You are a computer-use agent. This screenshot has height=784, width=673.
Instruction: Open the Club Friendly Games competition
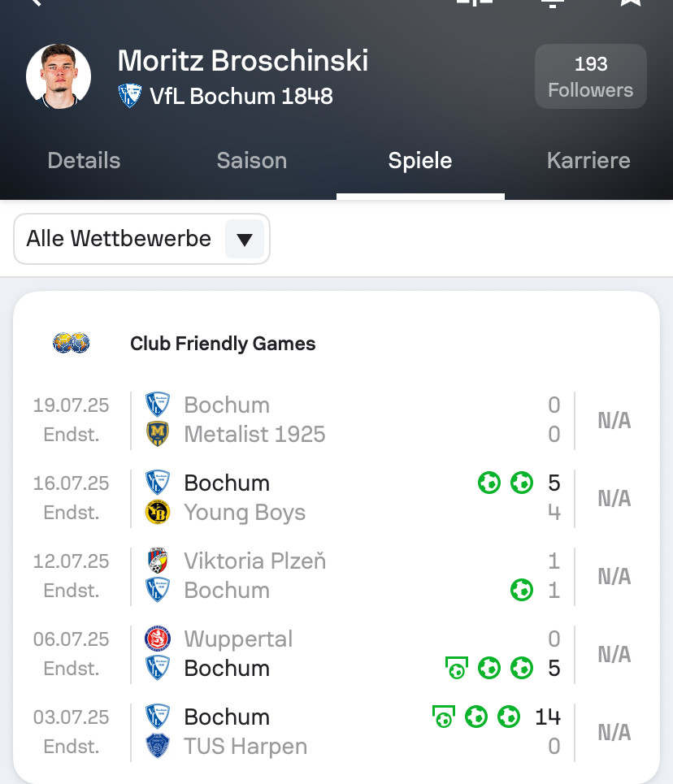coord(223,344)
